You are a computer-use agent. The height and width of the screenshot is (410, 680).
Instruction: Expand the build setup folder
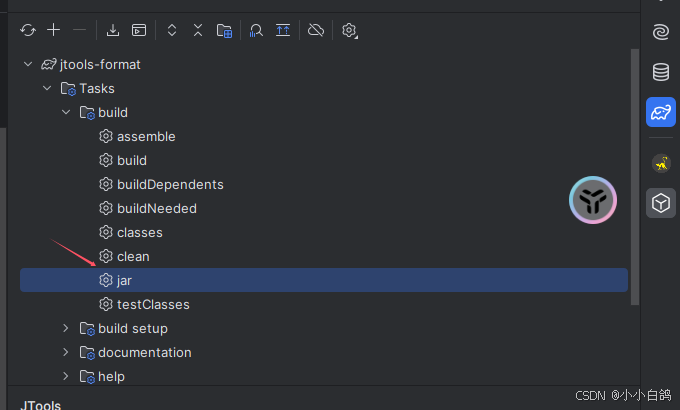pyautogui.click(x=66, y=328)
